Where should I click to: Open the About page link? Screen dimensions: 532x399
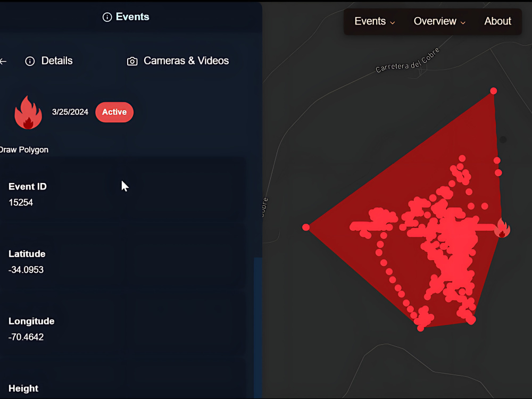click(497, 21)
